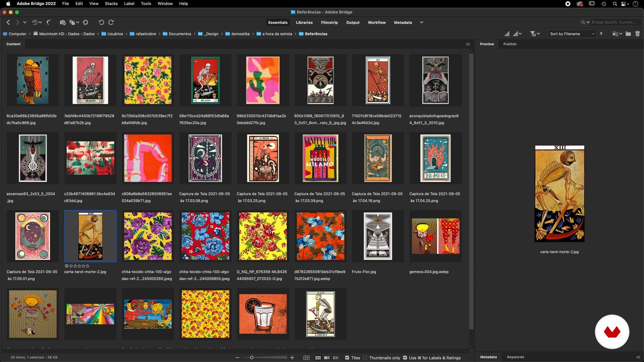Open the search options magnifier dropdown

pos(585,22)
